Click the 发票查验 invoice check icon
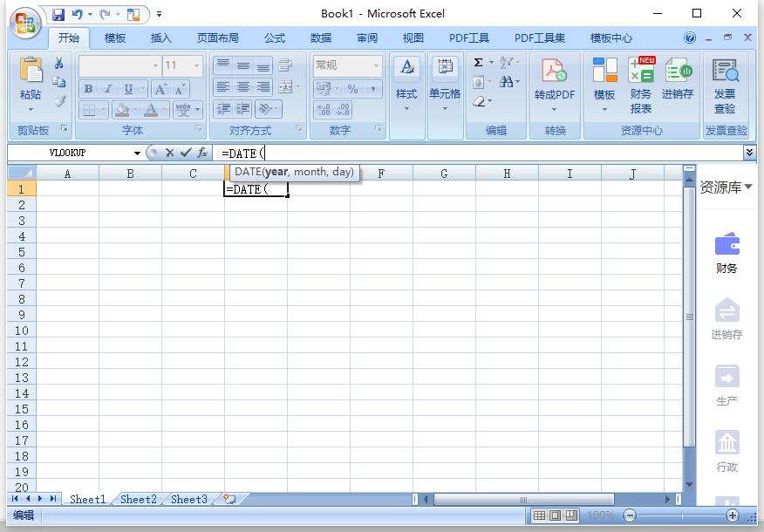Screen dimensions: 764x532 [725, 71]
